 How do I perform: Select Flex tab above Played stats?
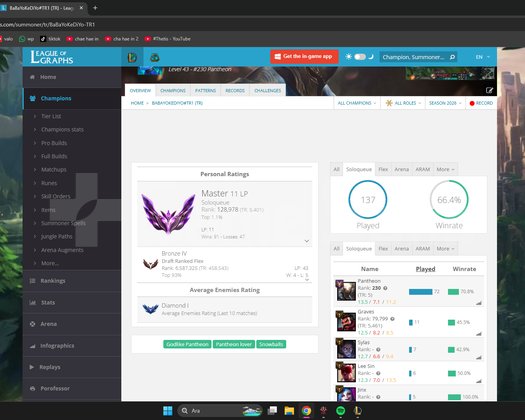(383, 169)
